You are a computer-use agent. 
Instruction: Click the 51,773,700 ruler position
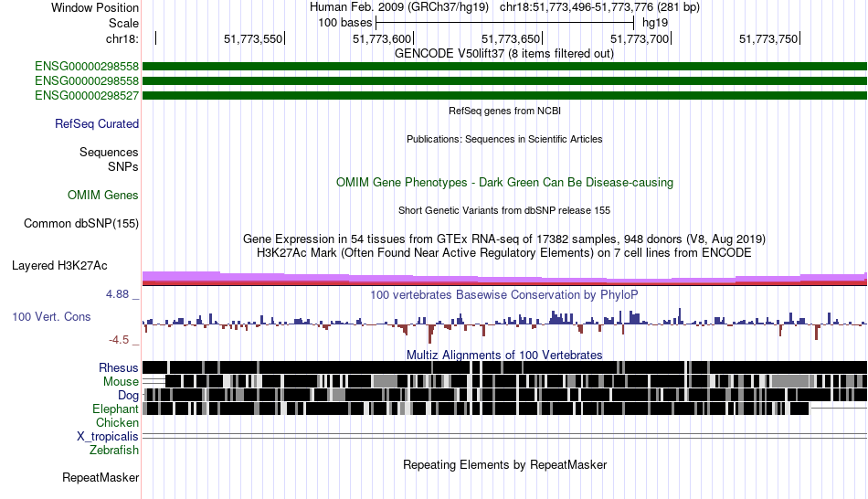[x=640, y=38]
